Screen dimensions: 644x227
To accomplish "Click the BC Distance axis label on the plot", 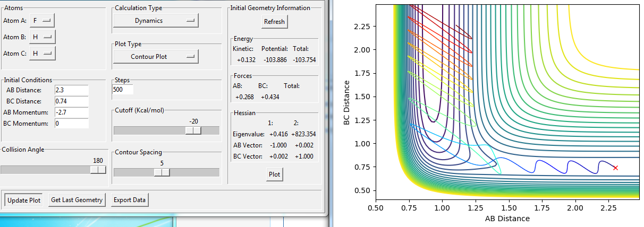I will pos(348,103).
